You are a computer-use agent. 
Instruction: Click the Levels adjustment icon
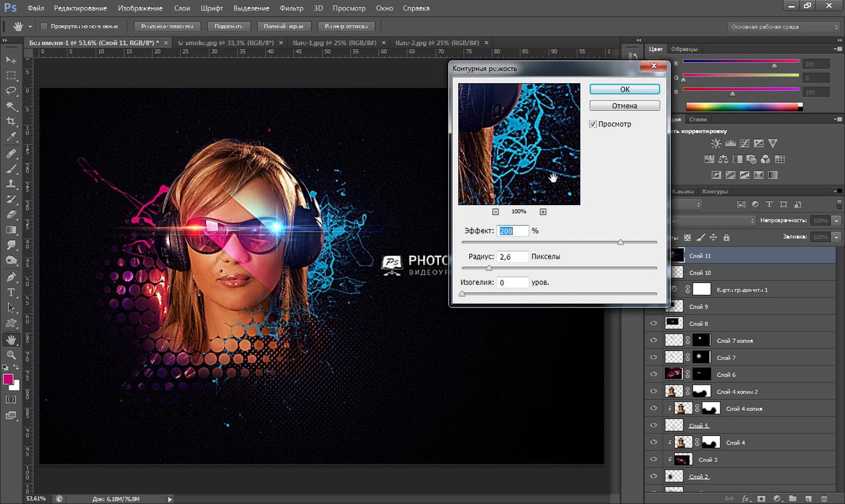[x=730, y=143]
